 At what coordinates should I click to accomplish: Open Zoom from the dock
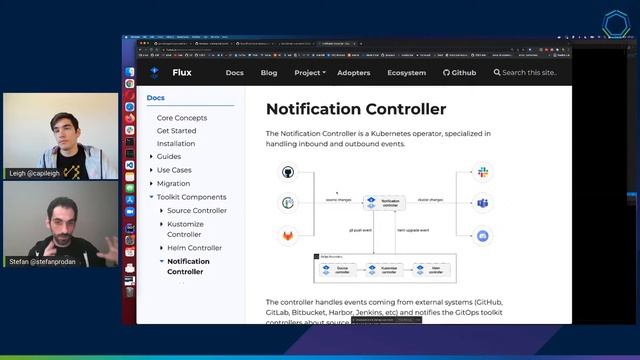[x=130, y=212]
